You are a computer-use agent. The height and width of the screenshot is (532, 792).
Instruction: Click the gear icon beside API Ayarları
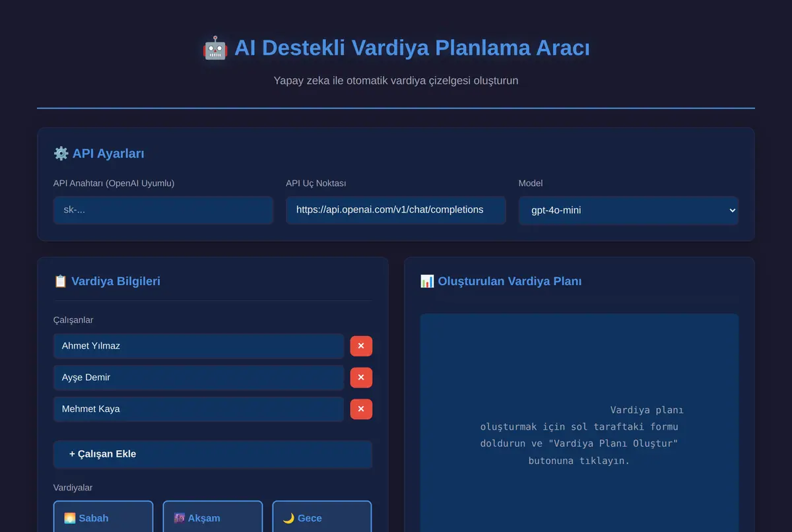pos(61,154)
